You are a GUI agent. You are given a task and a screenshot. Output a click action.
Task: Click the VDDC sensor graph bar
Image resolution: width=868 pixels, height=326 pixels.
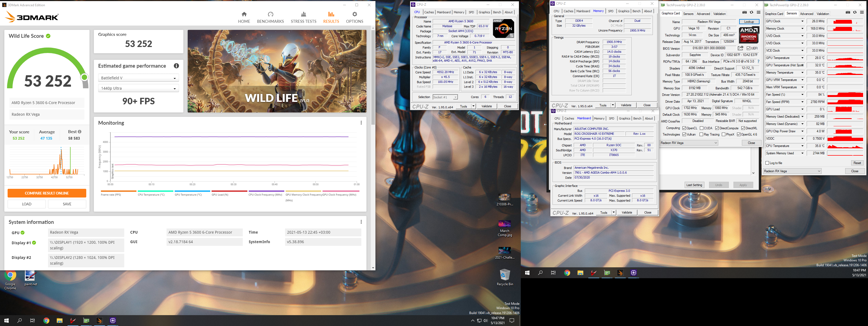[845, 139]
